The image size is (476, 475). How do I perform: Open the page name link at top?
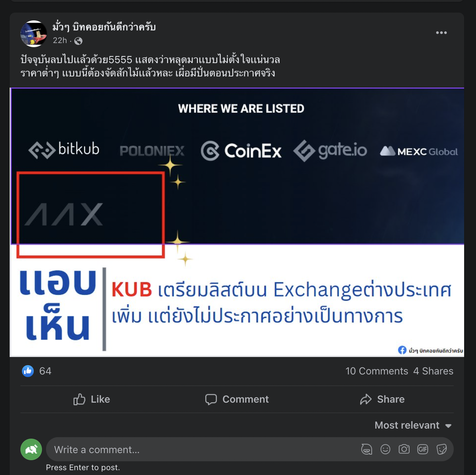click(x=104, y=27)
